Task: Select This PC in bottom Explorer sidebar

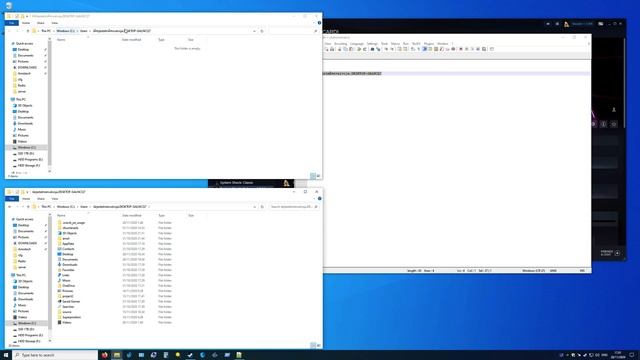Action: tap(20, 276)
